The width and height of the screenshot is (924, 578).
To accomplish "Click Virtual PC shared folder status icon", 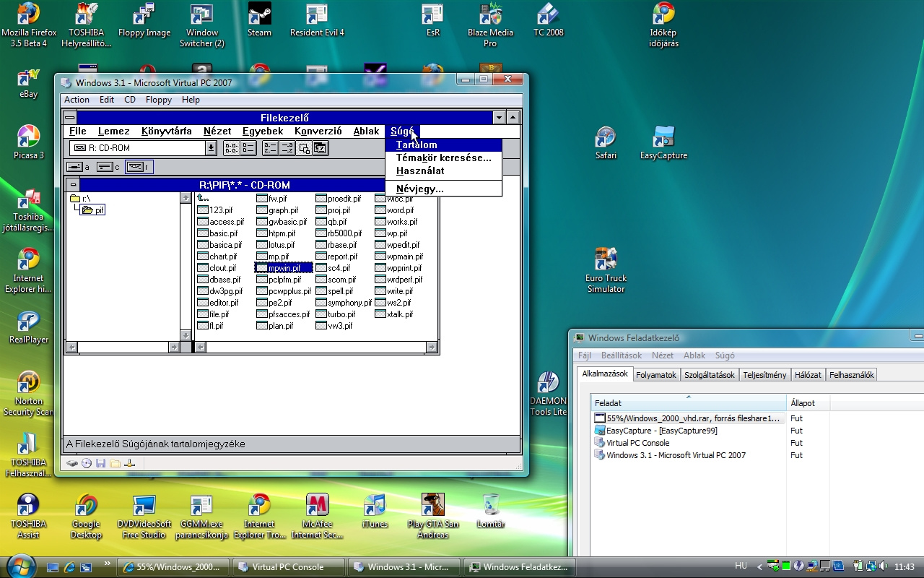I will tap(115, 463).
